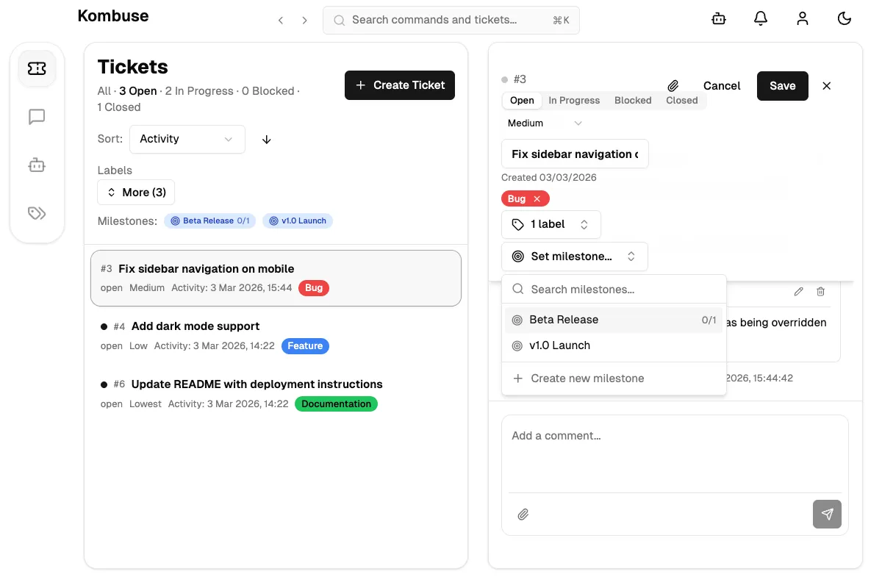Delete the comment using the trash icon
882x588 pixels.
820,291
